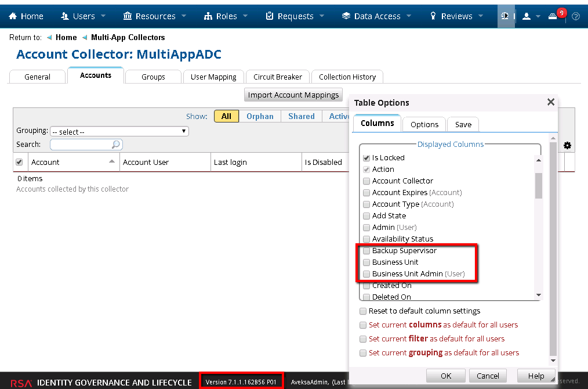Filter accounts by the Orphan option

point(260,116)
